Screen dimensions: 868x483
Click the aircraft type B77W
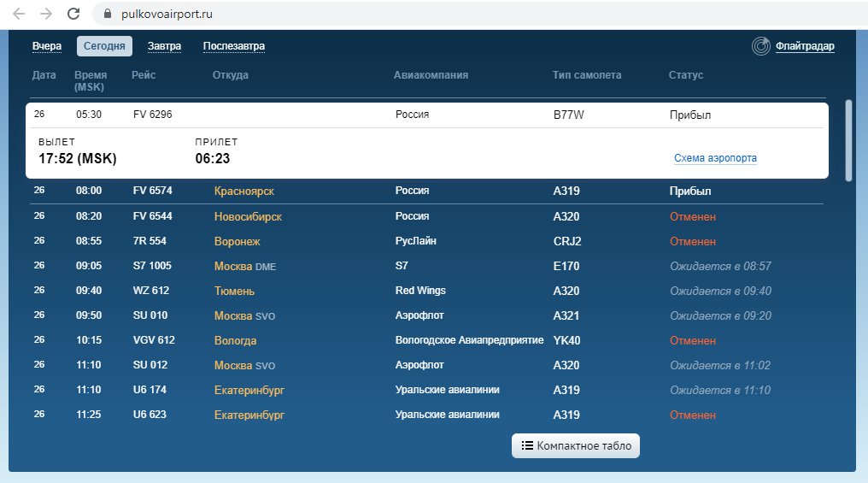tap(568, 115)
